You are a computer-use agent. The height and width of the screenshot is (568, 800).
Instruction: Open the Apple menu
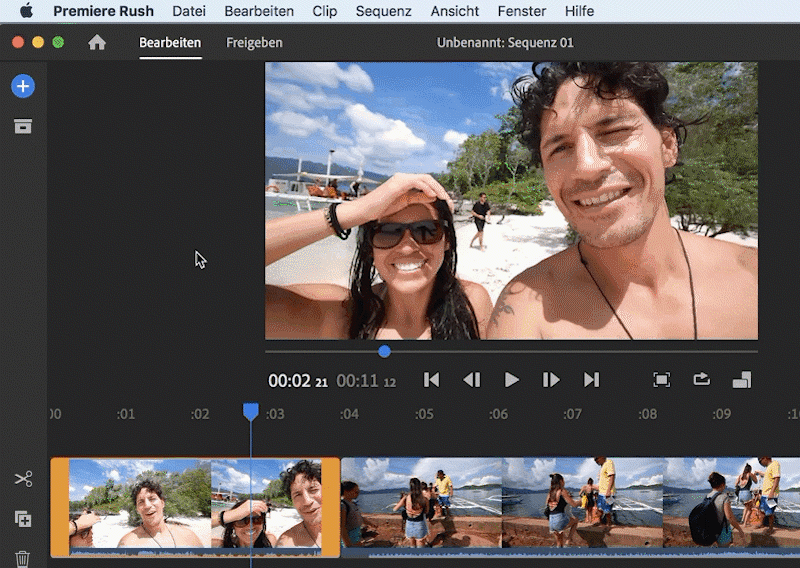26,11
